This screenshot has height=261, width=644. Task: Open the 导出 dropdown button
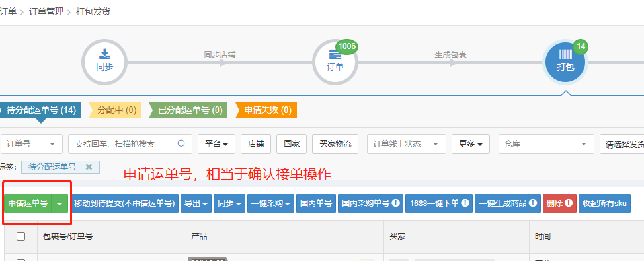click(x=196, y=204)
